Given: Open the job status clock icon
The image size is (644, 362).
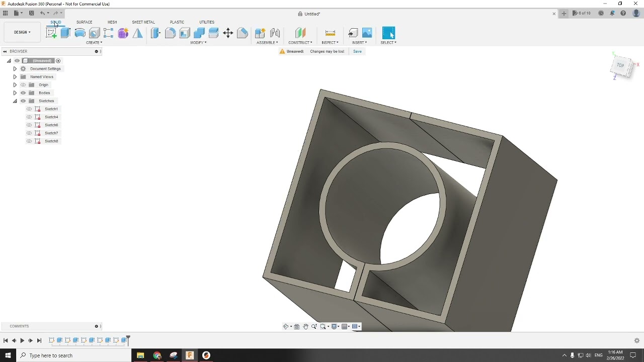Looking at the screenshot, I should click(601, 14).
